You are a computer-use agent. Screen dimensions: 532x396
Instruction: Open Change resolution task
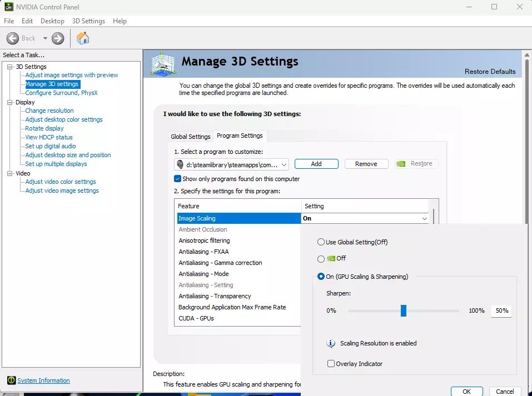point(49,111)
